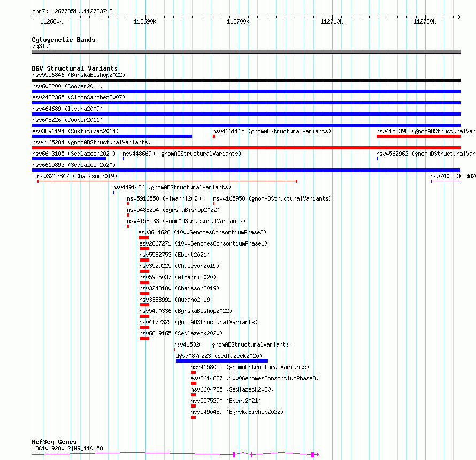Select the 112680k ruler position label

click(51, 21)
